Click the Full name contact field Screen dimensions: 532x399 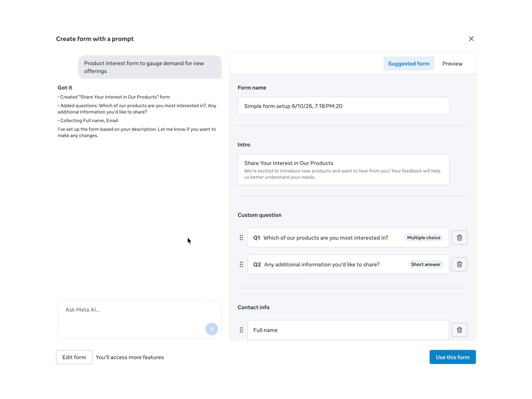(348, 330)
